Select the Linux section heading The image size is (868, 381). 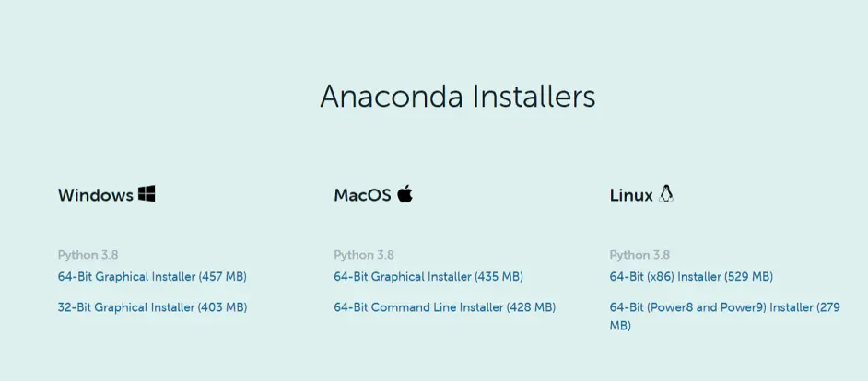[631, 195]
